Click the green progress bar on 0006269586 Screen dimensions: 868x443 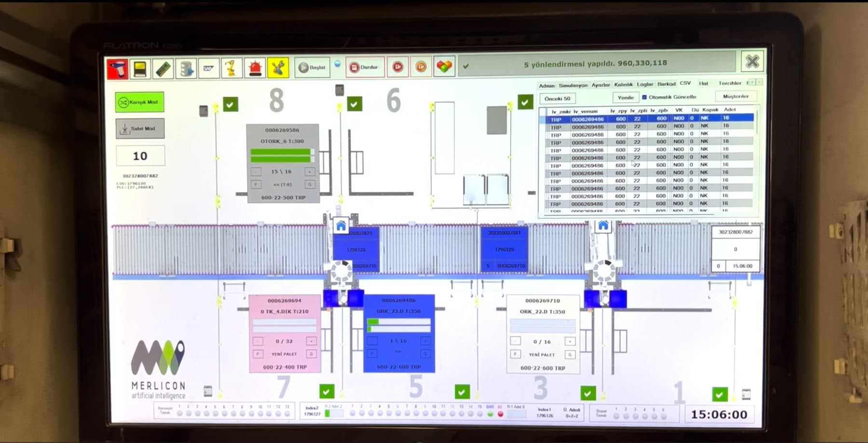coord(283,155)
